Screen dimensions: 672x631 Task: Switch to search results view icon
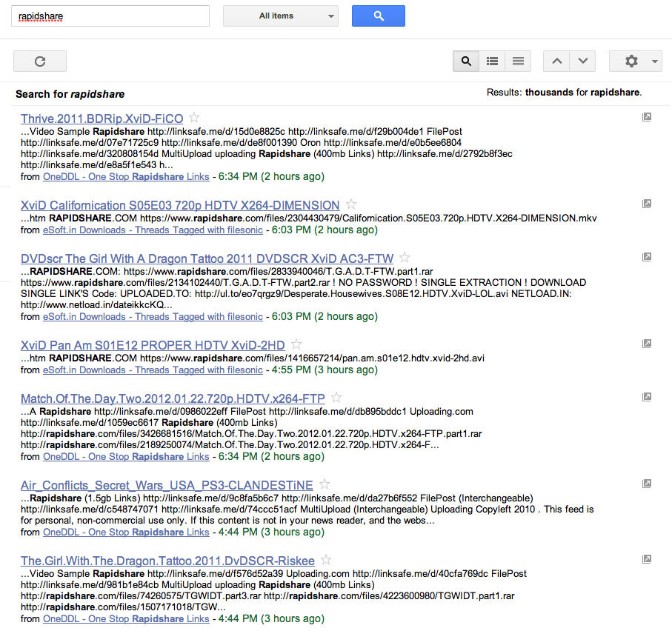pos(466,61)
